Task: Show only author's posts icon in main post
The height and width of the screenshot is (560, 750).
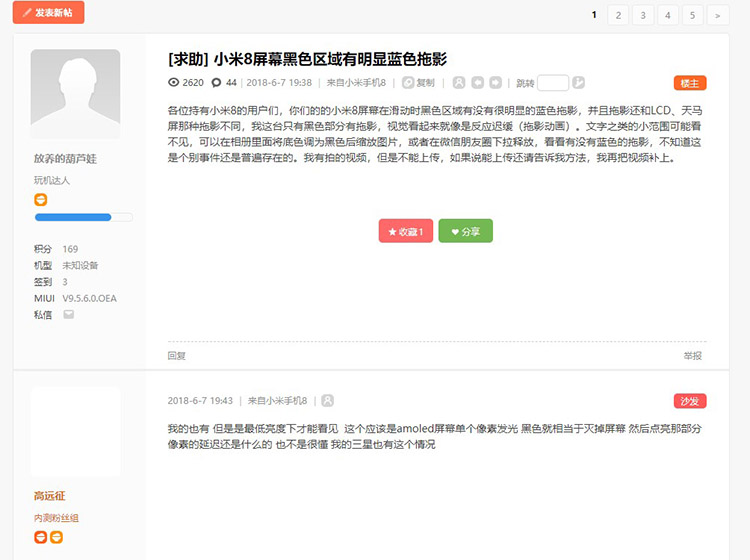Action: coord(459,83)
